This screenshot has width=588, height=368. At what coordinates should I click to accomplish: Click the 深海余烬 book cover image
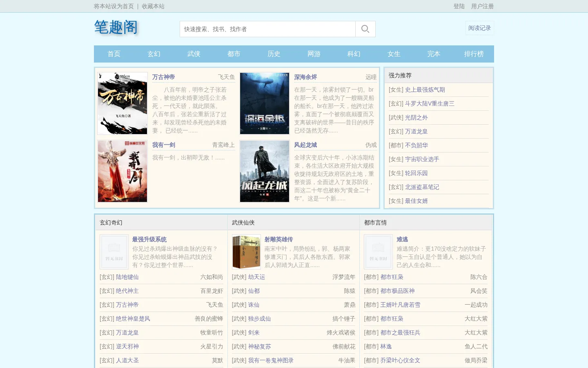coord(265,103)
